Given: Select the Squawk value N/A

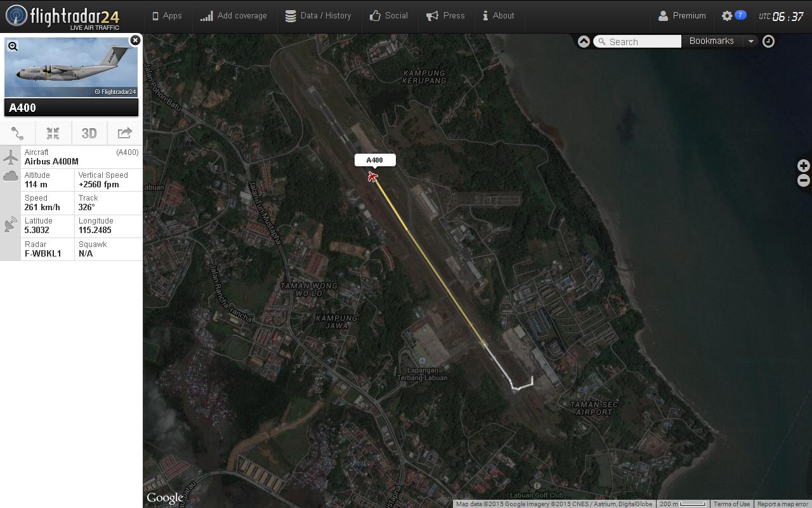Looking at the screenshot, I should [x=86, y=253].
